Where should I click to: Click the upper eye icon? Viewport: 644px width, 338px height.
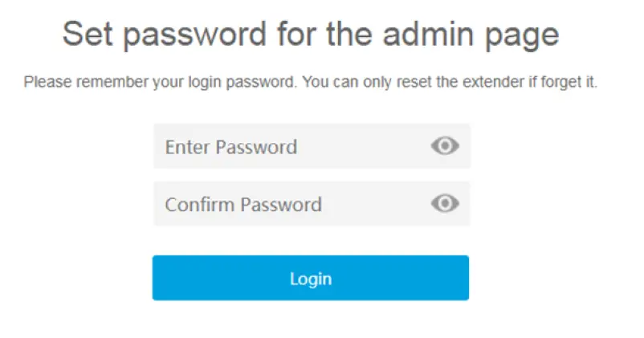(445, 146)
